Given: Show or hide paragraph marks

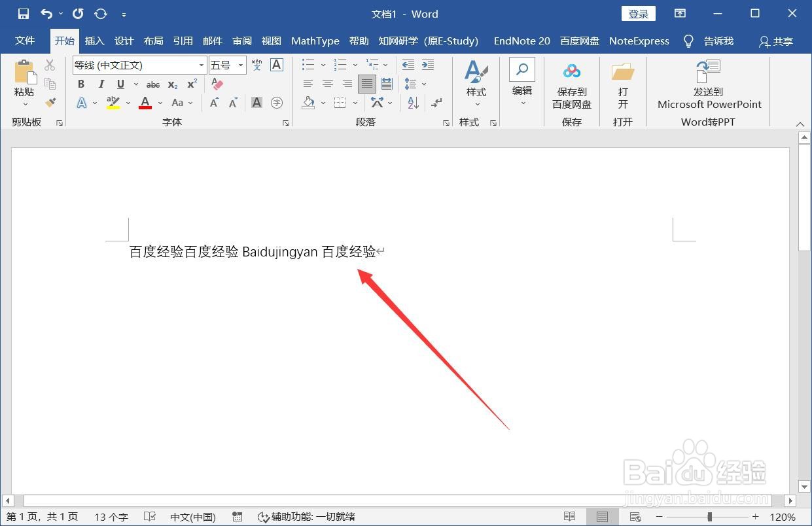Looking at the screenshot, I should coord(436,103).
